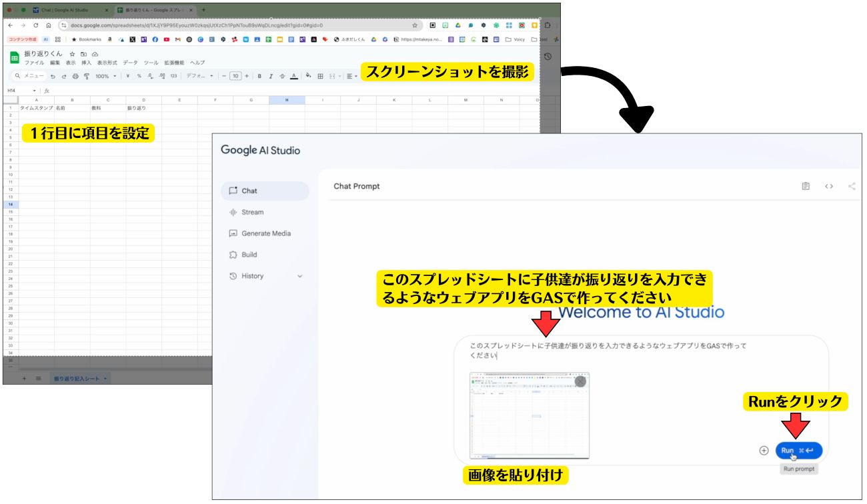Open the fill color picker
The width and height of the screenshot is (867, 504).
[308, 76]
